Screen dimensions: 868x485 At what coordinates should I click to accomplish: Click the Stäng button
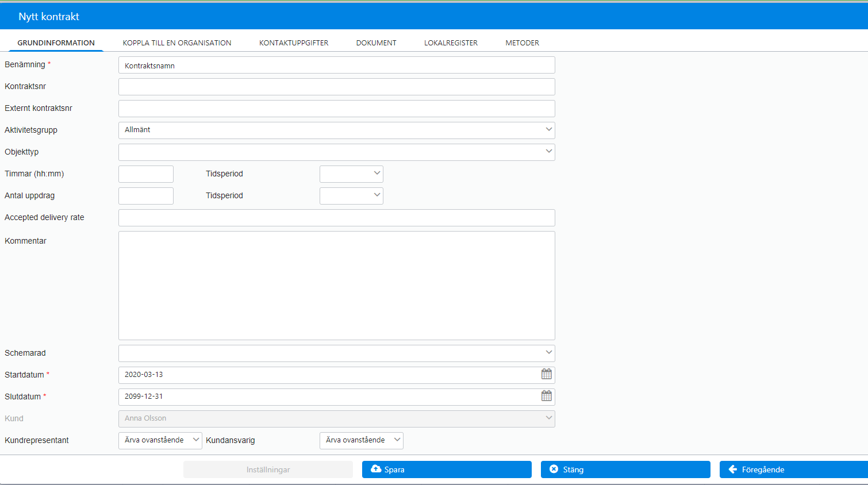625,469
